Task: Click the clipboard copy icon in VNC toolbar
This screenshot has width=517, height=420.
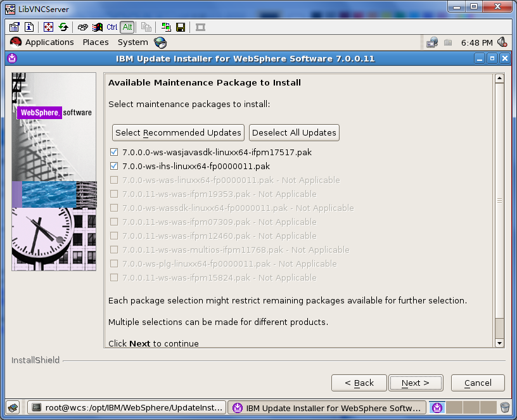Action: pos(146,27)
